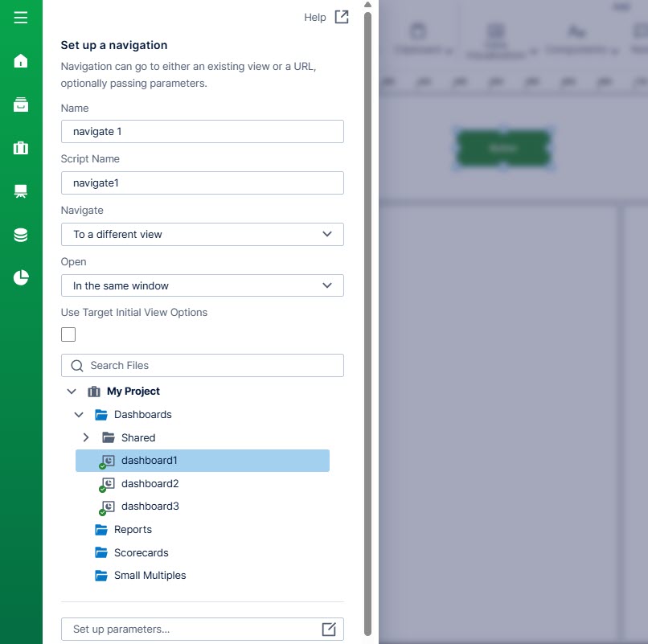Viewport: 648px width, 644px height.
Task: Expand the Shared folder
Action: click(86, 438)
